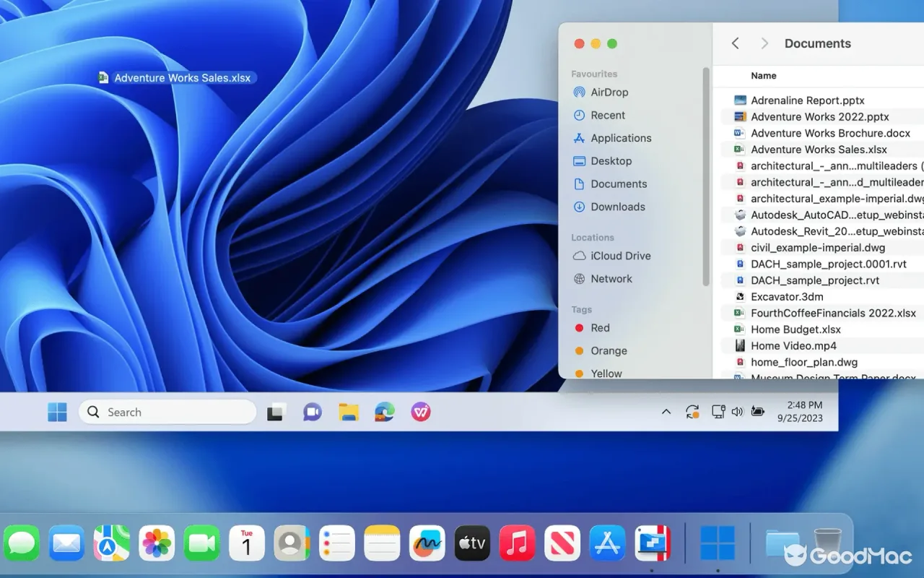Open File Explorer from the Windows taskbar
Viewport: 924px width, 578px height.
(349, 412)
